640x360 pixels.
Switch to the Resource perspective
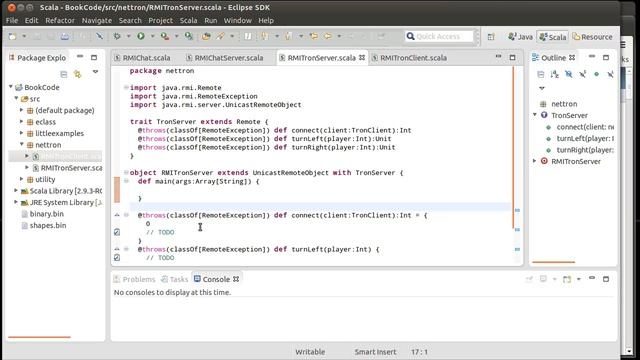pos(592,37)
